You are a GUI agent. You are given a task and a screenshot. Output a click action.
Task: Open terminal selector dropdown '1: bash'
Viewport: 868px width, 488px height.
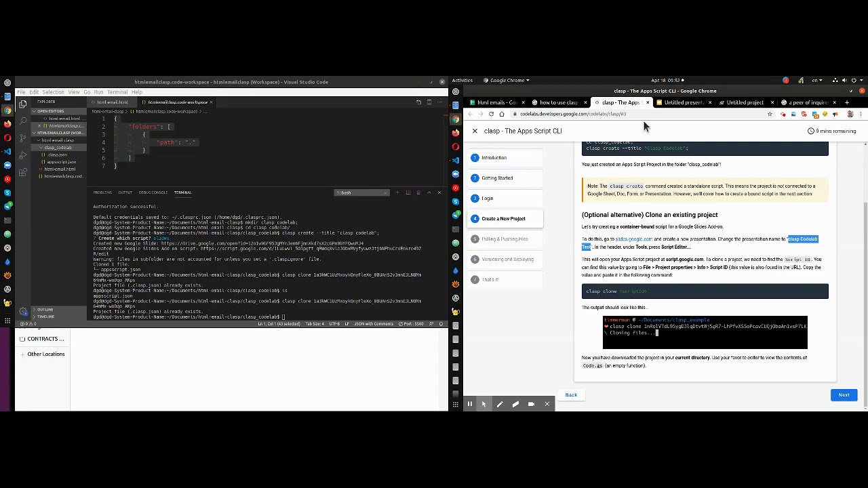tap(362, 192)
